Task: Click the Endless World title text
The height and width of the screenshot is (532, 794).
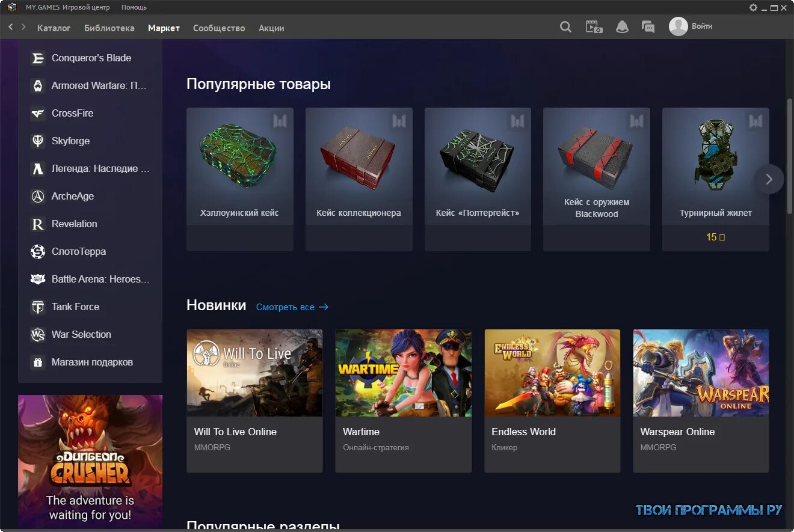Action: (x=523, y=432)
